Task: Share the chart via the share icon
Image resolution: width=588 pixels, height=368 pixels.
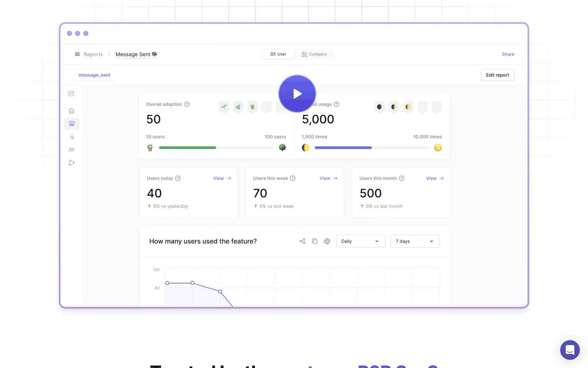Action: click(302, 241)
